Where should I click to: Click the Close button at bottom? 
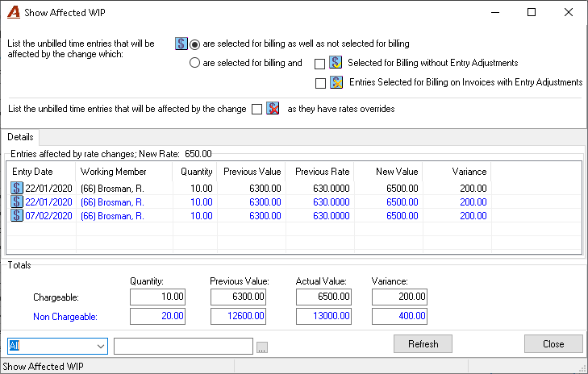pos(553,343)
